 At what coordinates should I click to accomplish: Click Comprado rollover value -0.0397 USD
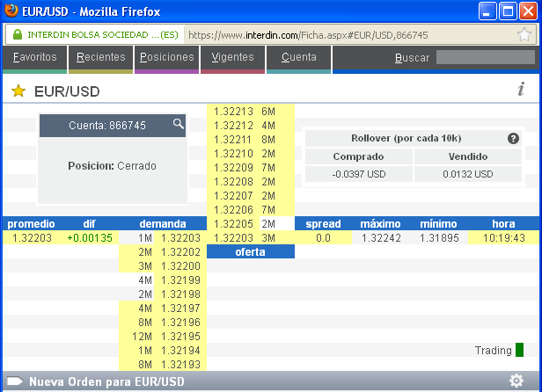[x=359, y=174]
